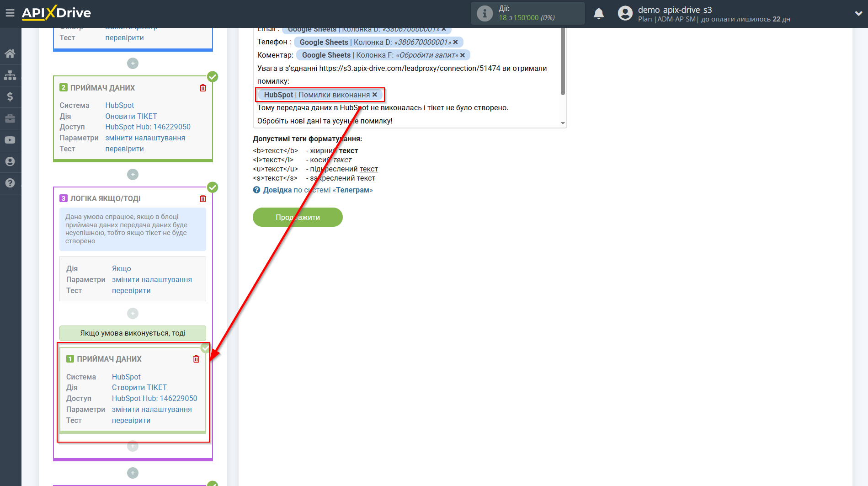The image size is (868, 486).
Task: Remove the Телефон Google Sheets tag
Action: tap(455, 42)
